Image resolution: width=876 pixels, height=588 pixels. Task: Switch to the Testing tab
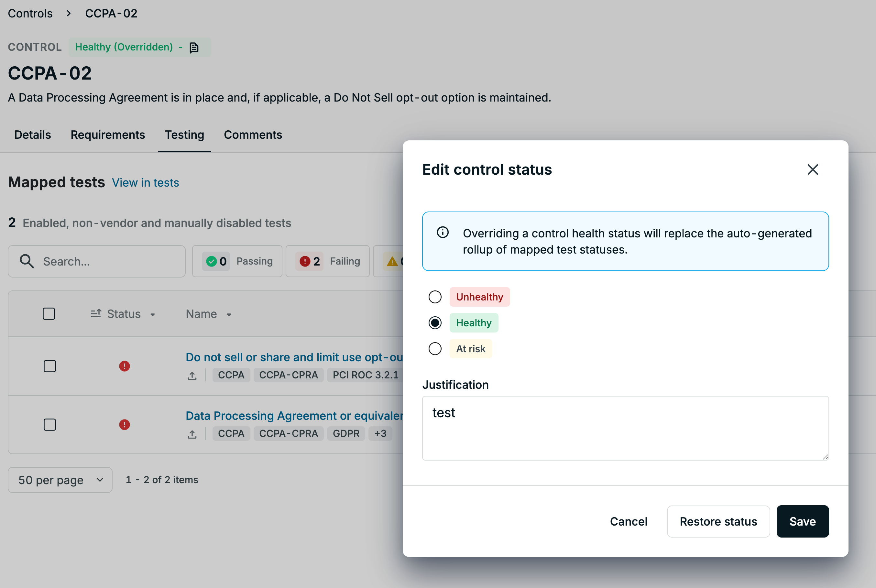pyautogui.click(x=184, y=135)
